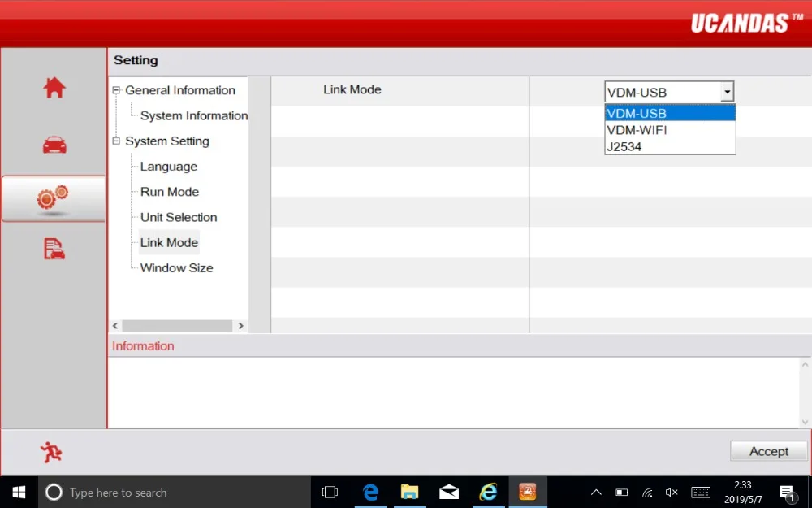Open the Mail app on taskbar

pos(449,492)
